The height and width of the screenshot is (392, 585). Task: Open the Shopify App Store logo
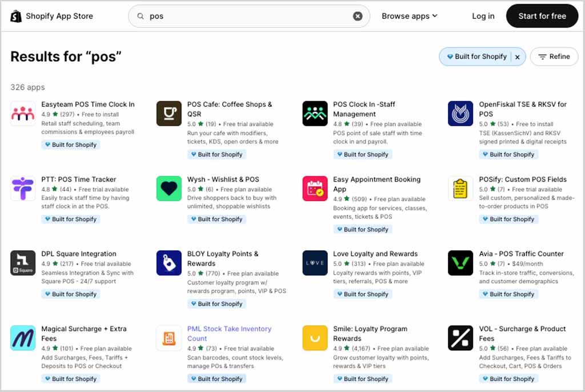click(x=52, y=16)
